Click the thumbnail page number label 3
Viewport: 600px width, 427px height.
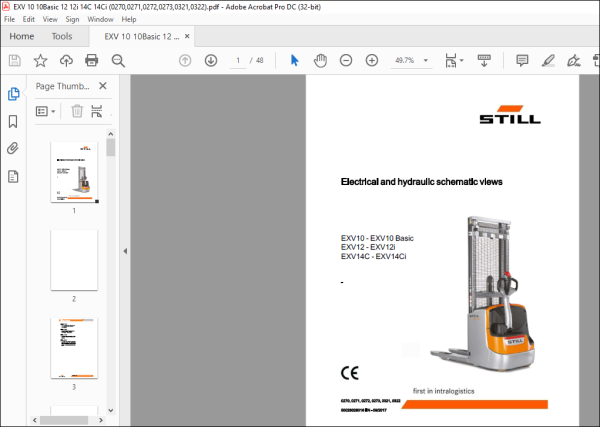click(74, 387)
